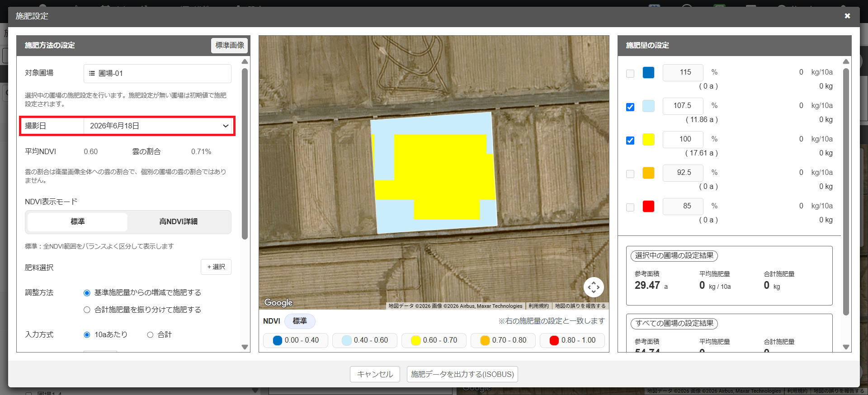
Task: Click the 0.80 - 1.00 legend item
Action: point(572,340)
